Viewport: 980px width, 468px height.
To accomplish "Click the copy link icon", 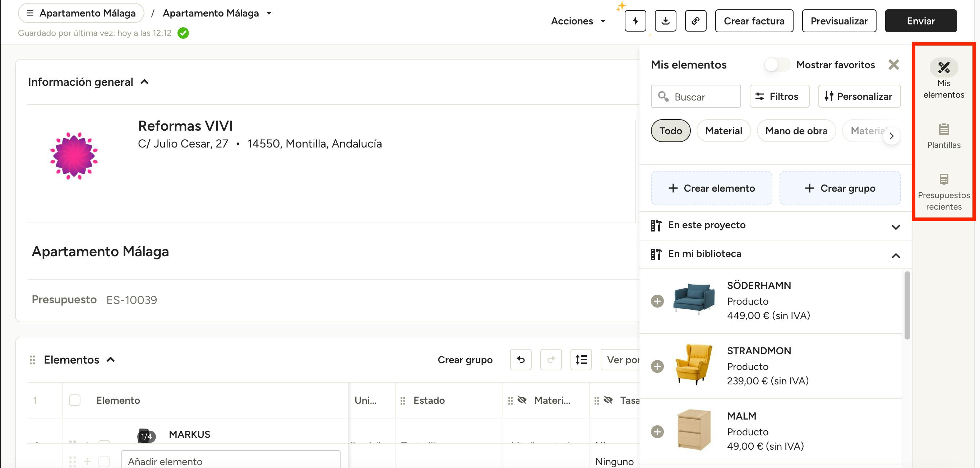I will (x=695, y=21).
